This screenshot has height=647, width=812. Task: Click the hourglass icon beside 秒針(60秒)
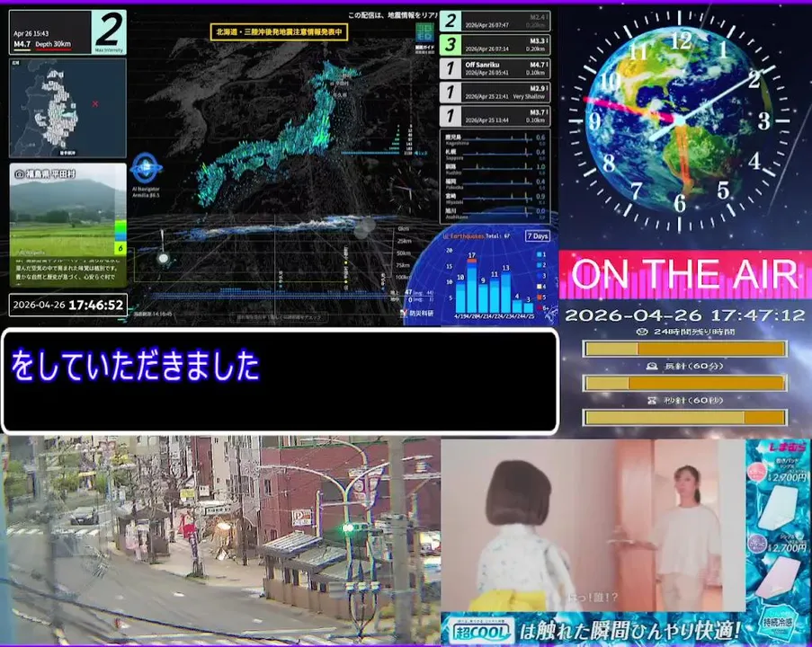[651, 401]
